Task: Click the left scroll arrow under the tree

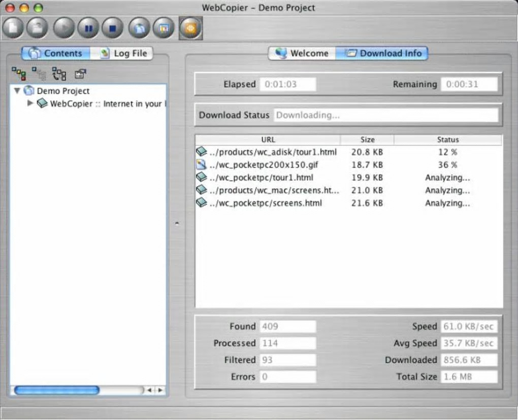Action: pos(149,390)
